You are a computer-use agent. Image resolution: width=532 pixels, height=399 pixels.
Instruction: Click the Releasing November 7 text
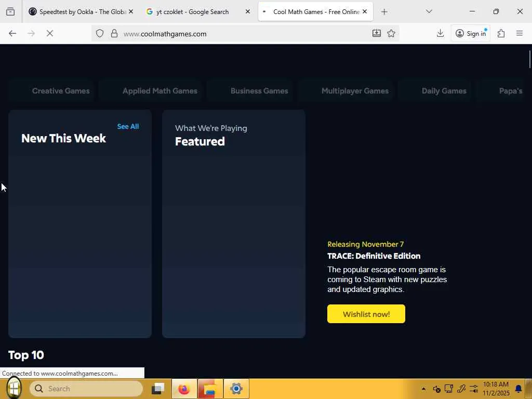pos(365,244)
